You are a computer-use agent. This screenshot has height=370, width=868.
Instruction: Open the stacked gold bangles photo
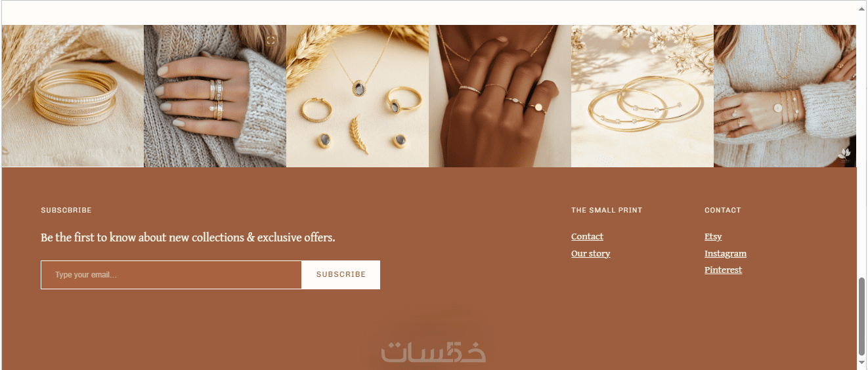click(x=73, y=96)
